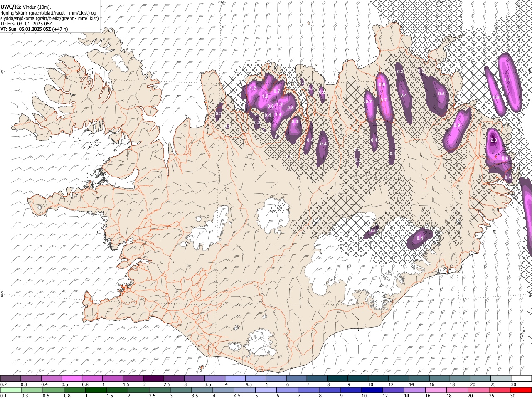Pick the 1.5 magenta swatch on snow scale
Image resolution: width=532 pixels, height=399 pixels.
click(133, 378)
